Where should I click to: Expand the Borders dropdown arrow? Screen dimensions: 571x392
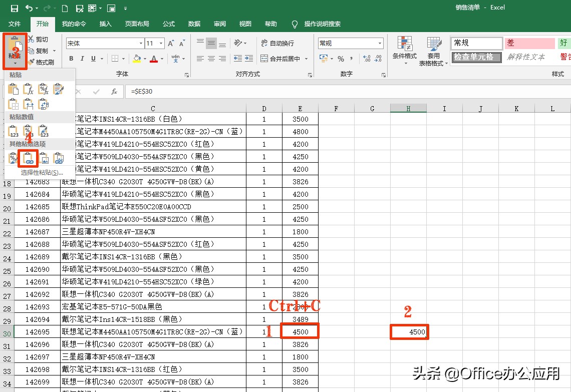(124, 59)
